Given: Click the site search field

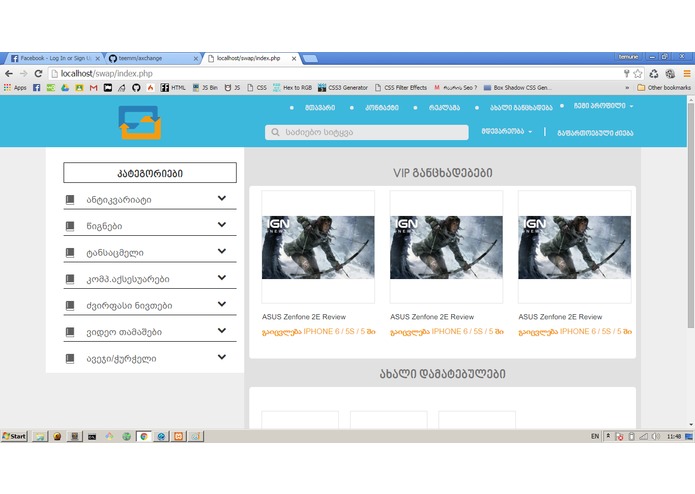Looking at the screenshot, I should coord(367,132).
